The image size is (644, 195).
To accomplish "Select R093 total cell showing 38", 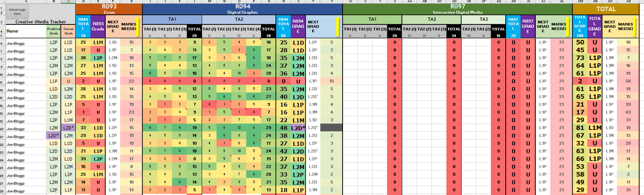I will (x=83, y=58).
